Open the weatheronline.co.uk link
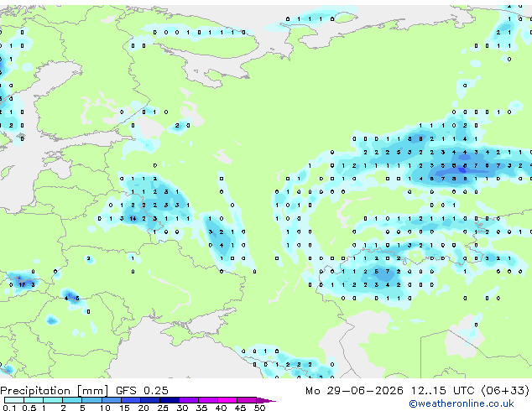532x411 pixels. (x=462, y=403)
